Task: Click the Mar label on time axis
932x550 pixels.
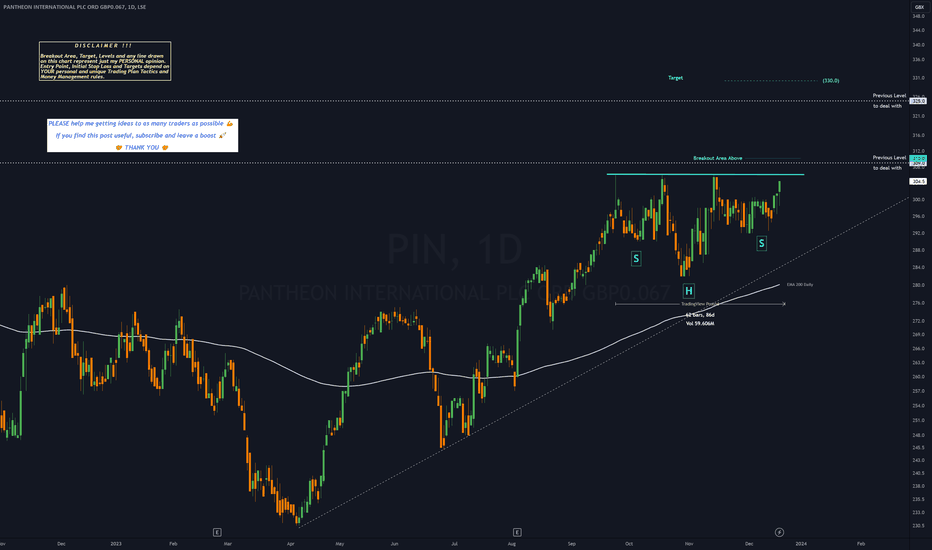Action: coord(228,543)
